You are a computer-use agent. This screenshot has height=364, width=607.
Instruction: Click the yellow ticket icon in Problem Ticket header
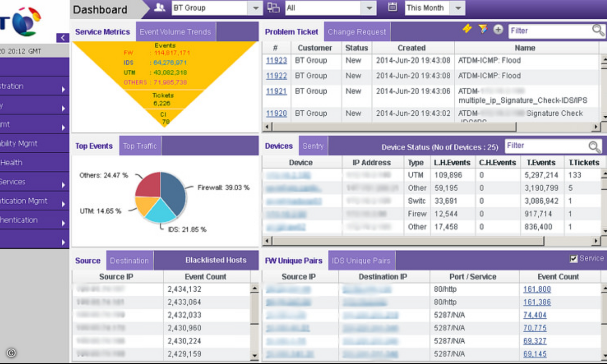pos(467,29)
